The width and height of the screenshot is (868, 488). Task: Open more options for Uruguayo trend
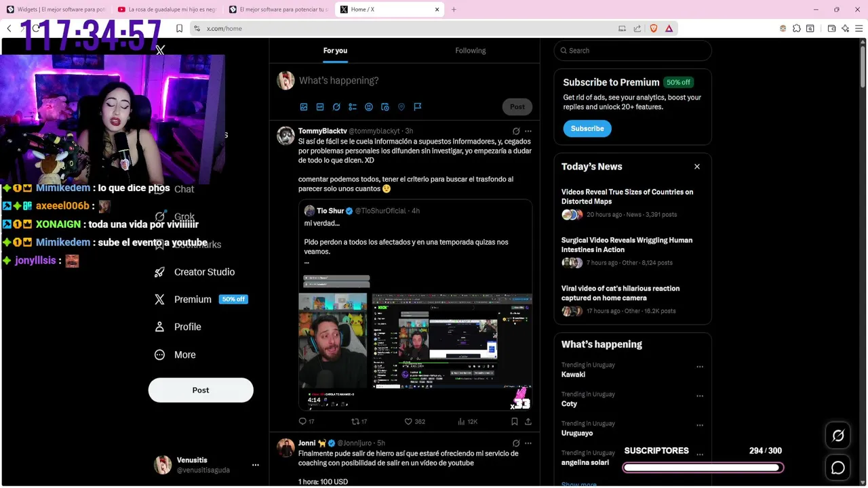tap(700, 425)
